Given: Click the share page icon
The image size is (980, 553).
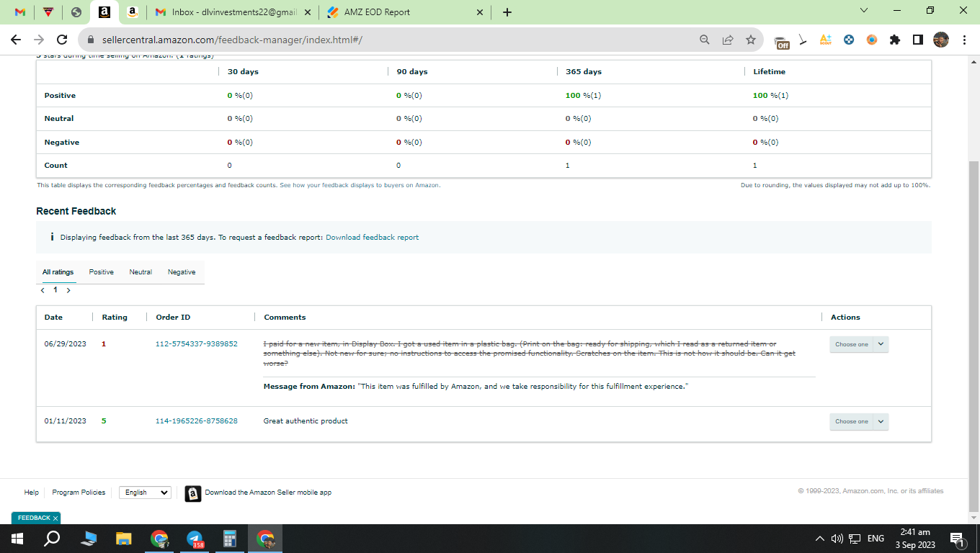Looking at the screenshot, I should 728,40.
